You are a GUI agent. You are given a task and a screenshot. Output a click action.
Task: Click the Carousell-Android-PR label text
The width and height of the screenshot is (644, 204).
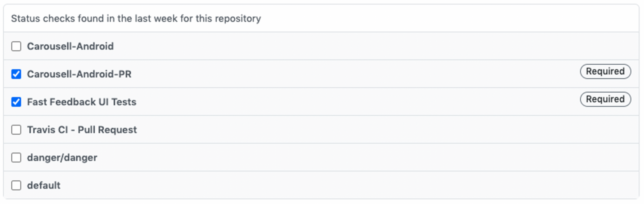[x=79, y=74]
